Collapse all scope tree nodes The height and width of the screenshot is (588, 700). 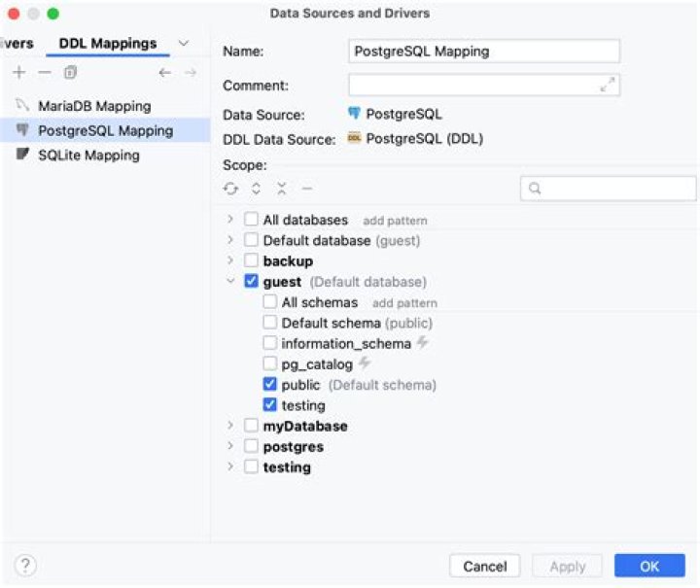click(x=281, y=189)
